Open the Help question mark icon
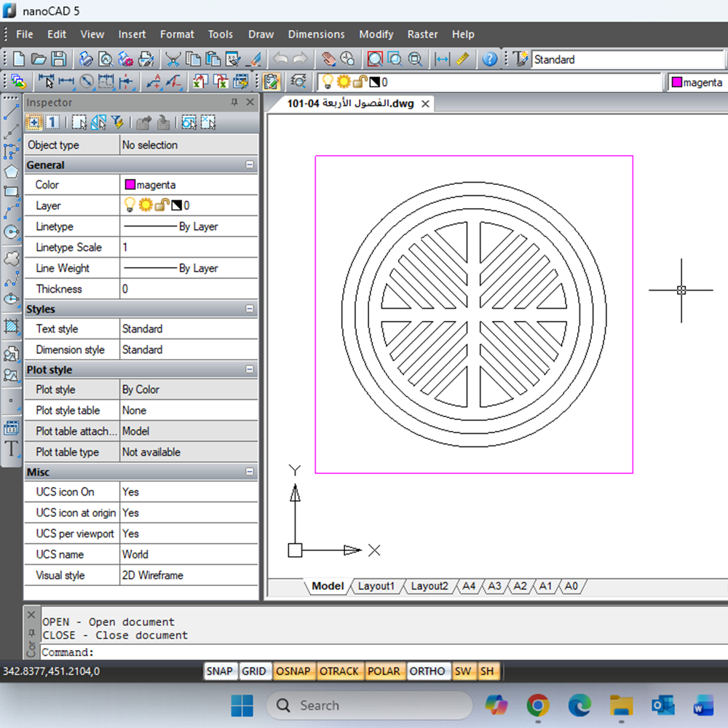Viewport: 728px width, 728px height. pos(490,60)
